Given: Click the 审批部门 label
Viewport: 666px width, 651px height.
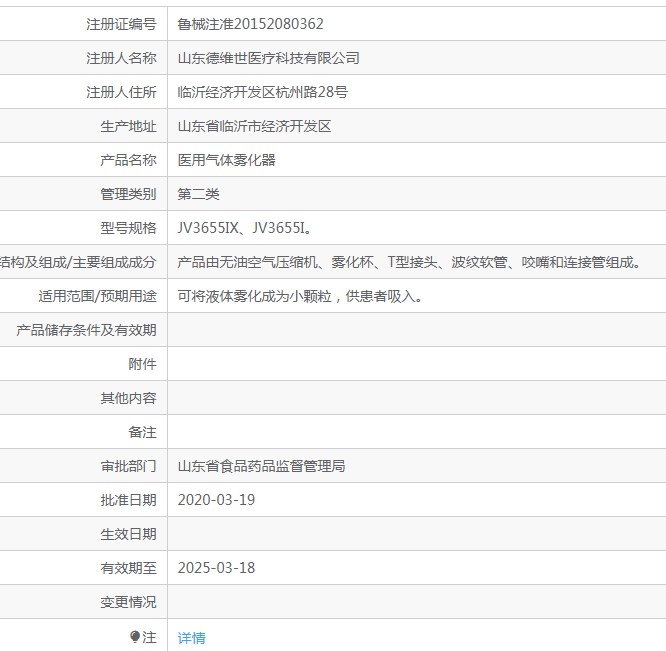Looking at the screenshot, I should click(x=128, y=466).
